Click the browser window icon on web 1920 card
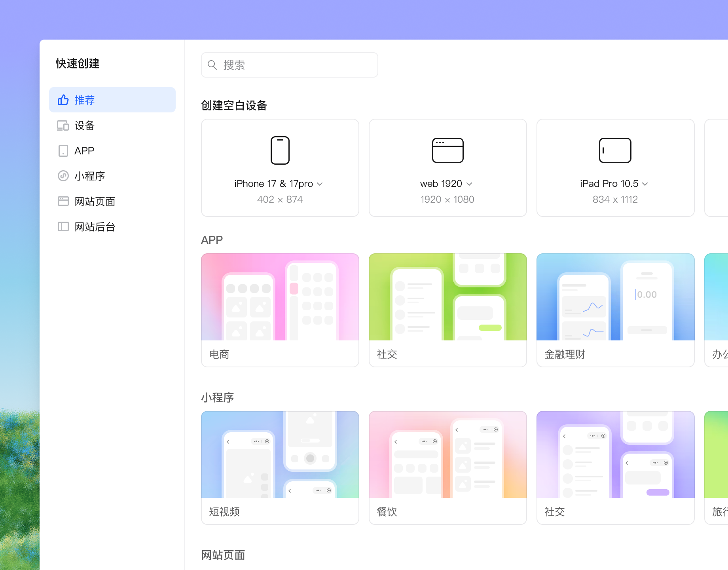The width and height of the screenshot is (728, 570). (x=447, y=150)
